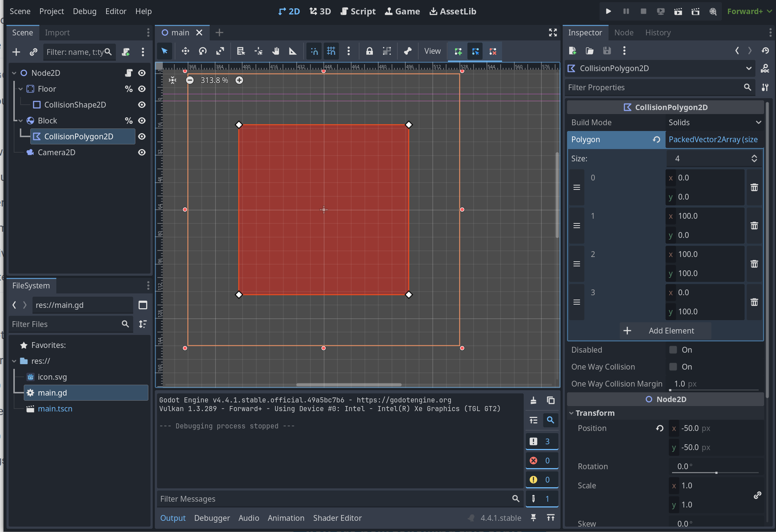Open main.tscn in the FileSystem
Image resolution: width=776 pixels, height=532 pixels.
55,409
